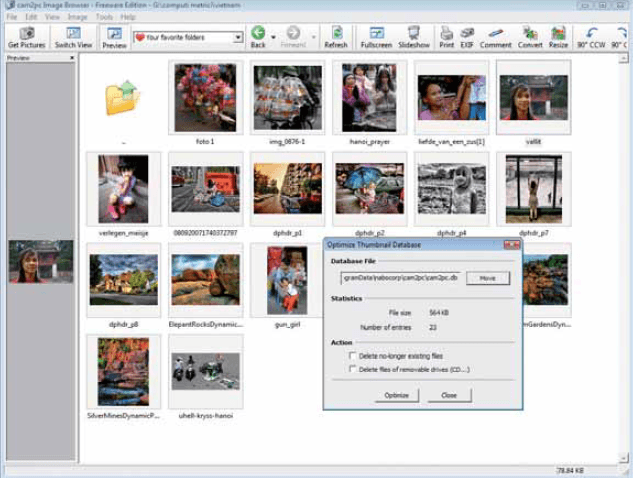Open the Preview toolbar button
The width and height of the screenshot is (633, 478).
[114, 37]
